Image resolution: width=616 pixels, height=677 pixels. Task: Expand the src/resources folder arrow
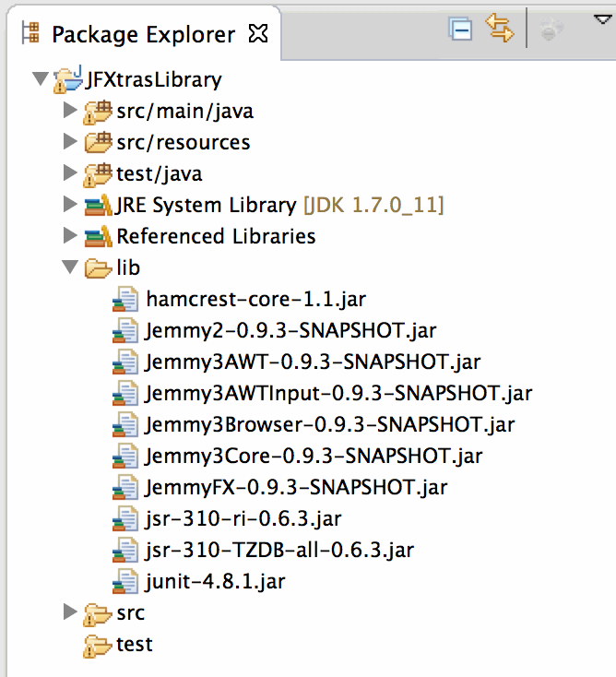(69, 143)
